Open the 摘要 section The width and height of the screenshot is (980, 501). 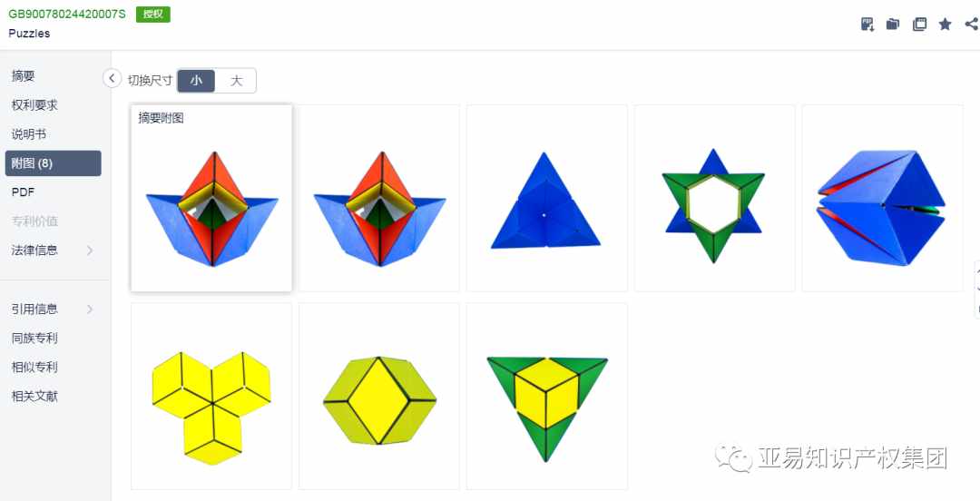(x=23, y=76)
